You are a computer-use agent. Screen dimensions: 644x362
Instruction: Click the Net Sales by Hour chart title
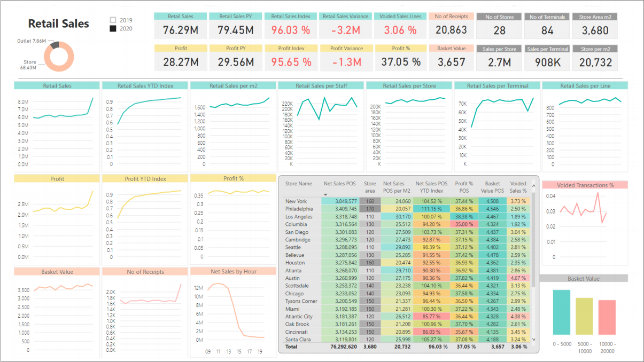point(233,271)
